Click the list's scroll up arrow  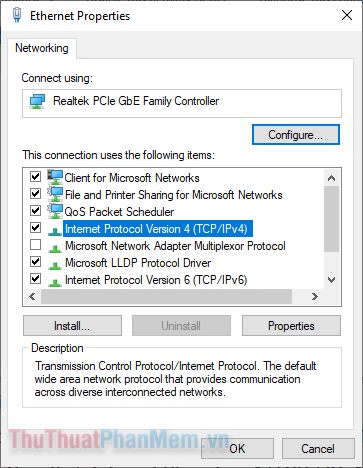pyautogui.click(x=331, y=178)
